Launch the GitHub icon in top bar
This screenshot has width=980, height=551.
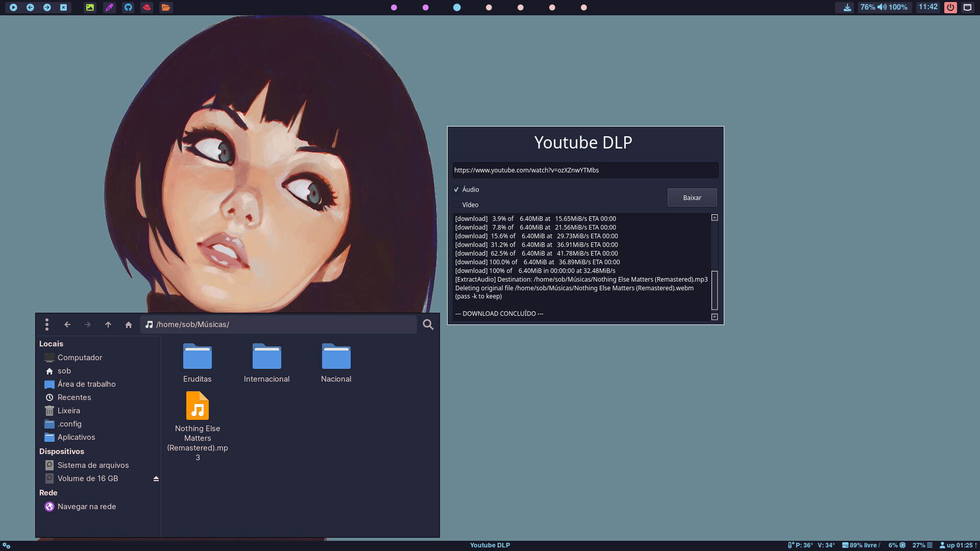128,7
